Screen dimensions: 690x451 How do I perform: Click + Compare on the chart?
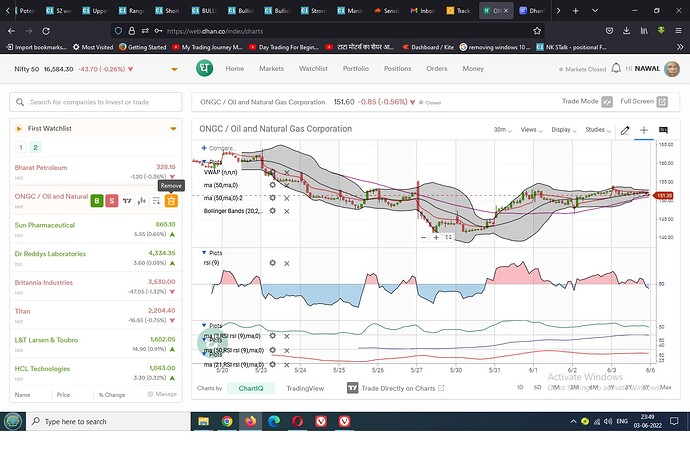coord(219,148)
